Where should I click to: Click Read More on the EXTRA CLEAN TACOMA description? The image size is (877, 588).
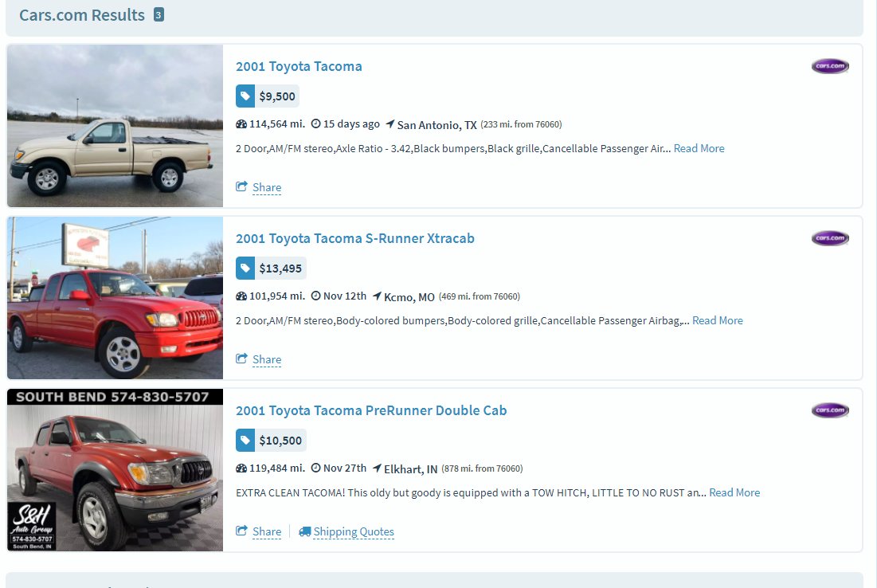pyautogui.click(x=734, y=492)
